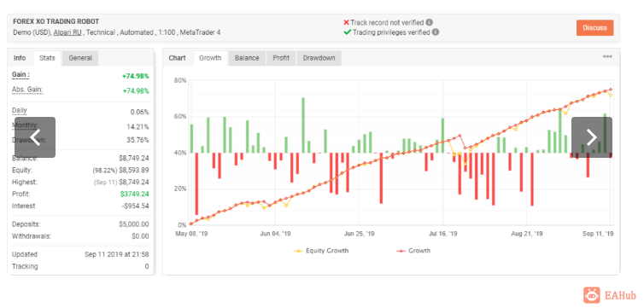Open the Alpari RU broker link
The image size is (644, 308).
(x=67, y=32)
